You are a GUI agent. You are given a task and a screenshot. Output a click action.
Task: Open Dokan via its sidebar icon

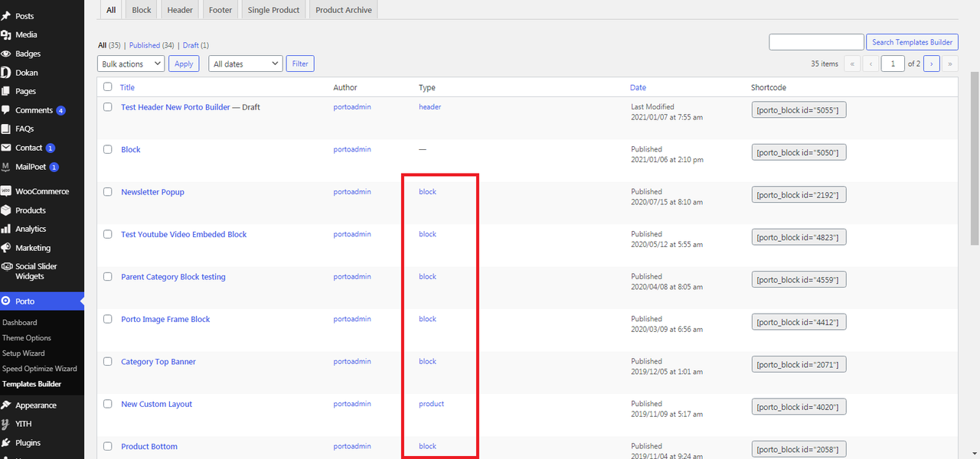[x=6, y=73]
